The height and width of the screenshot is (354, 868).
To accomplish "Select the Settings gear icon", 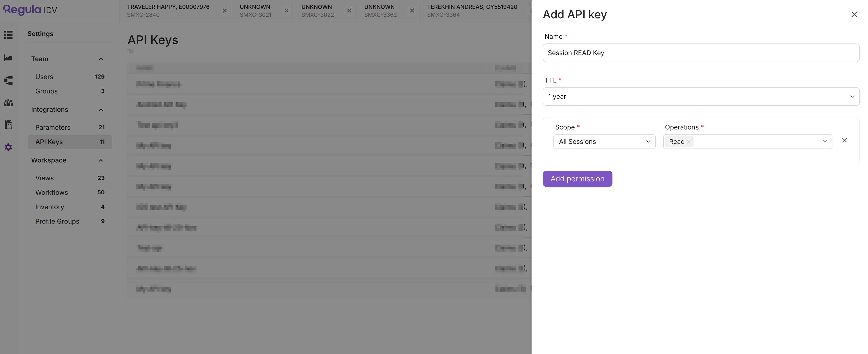I will 8,147.
